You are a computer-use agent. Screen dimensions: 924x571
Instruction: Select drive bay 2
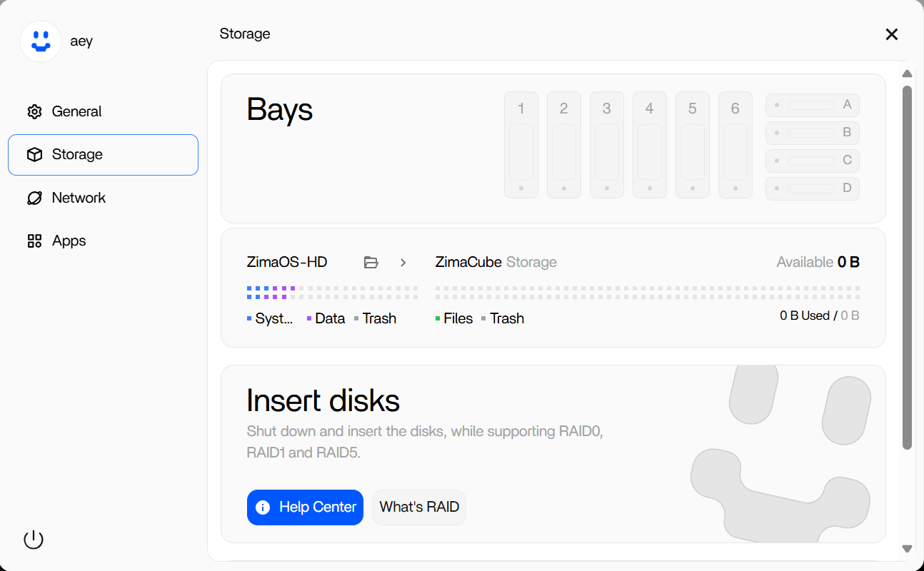pyautogui.click(x=564, y=145)
